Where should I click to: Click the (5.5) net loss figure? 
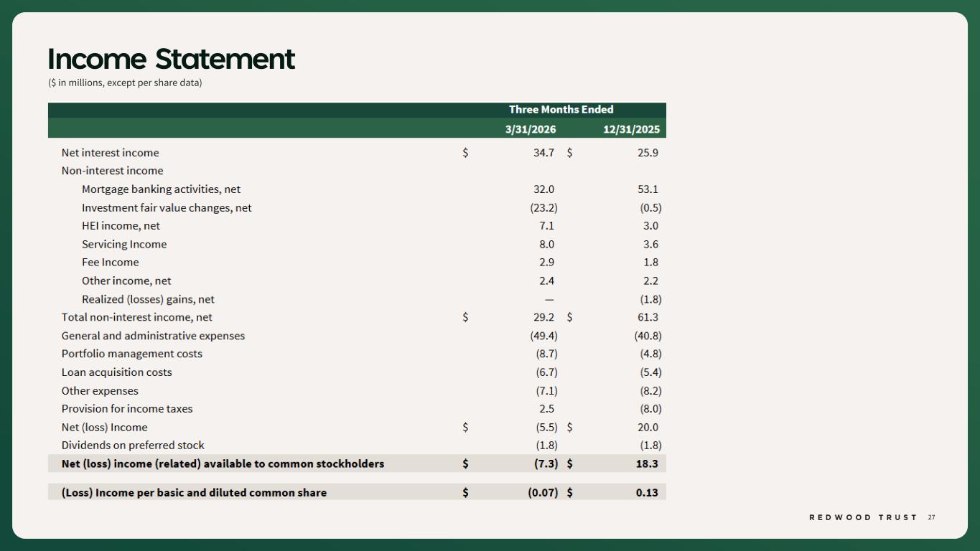pos(546,428)
